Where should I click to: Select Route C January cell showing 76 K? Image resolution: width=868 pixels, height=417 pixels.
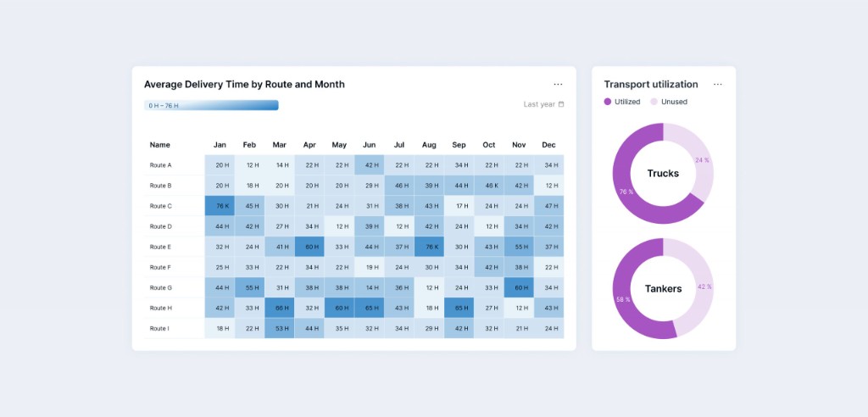click(220, 206)
